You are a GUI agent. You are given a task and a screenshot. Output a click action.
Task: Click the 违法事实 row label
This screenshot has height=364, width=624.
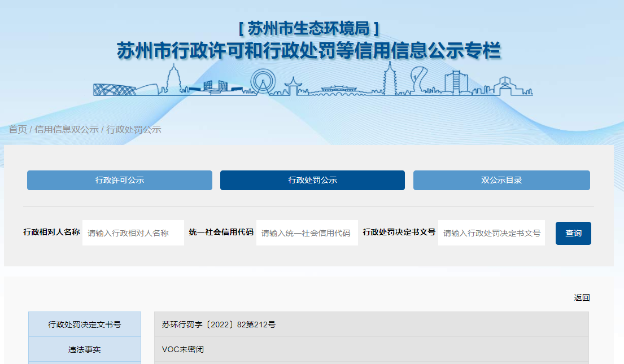pos(84,349)
